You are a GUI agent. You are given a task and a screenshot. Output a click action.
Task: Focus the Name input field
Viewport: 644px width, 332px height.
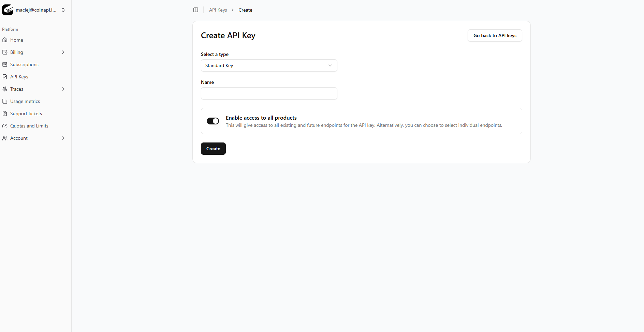pyautogui.click(x=269, y=93)
